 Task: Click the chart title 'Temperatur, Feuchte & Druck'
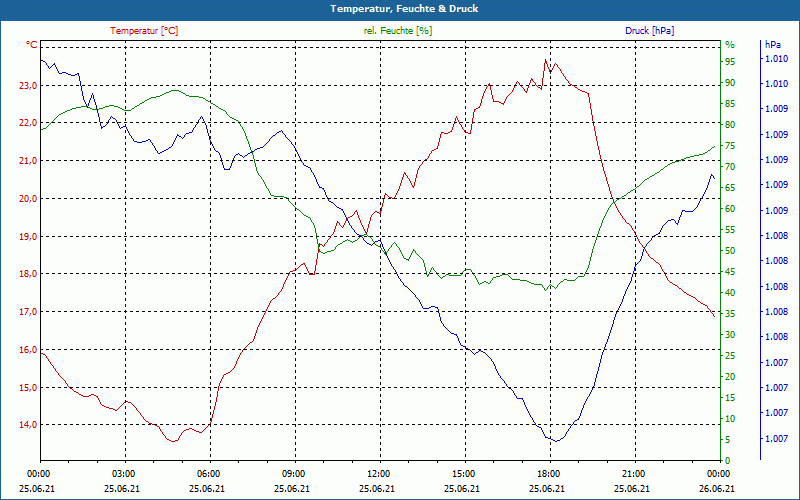point(404,9)
